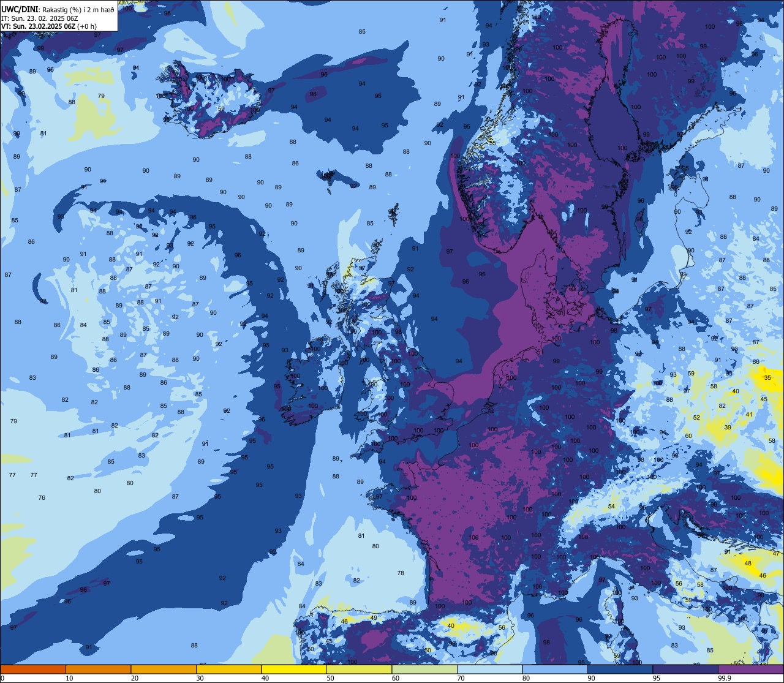784x683 pixels.
Task: Click the title 'UWC/DINI: Rakastig (%) í 2 m hæð'
Action: pos(58,9)
